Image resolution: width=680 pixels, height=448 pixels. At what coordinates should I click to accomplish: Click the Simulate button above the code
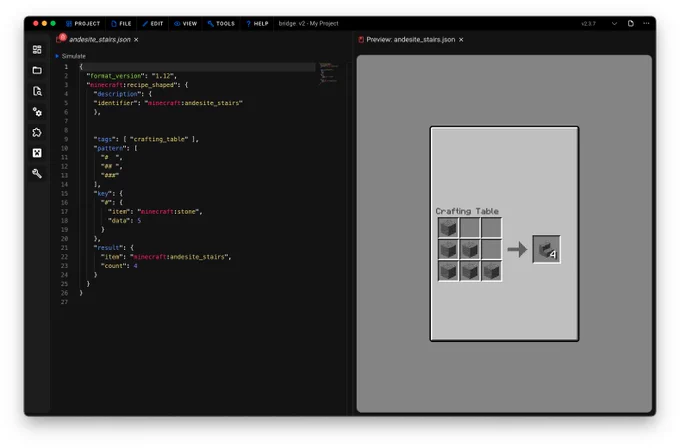click(x=71, y=56)
